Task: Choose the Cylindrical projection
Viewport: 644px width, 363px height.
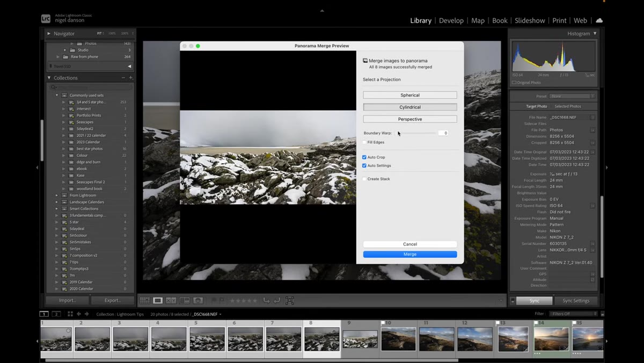Action: (x=410, y=107)
